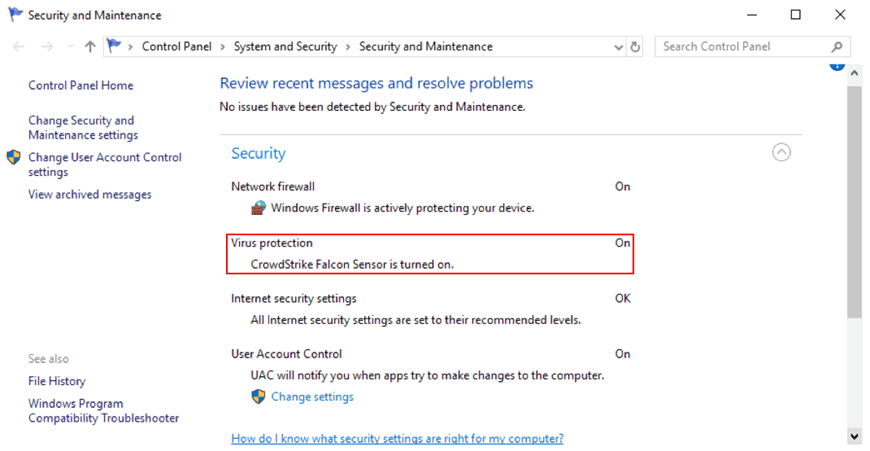This screenshot has width=870, height=451.
Task: Open the UAC Change settings link
Action: [x=312, y=397]
